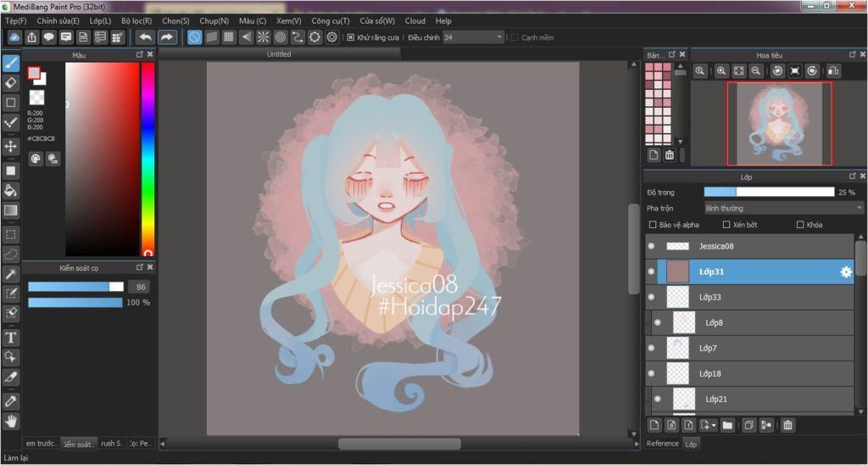The height and width of the screenshot is (465, 868).
Task: Hide the Lớp7 layer
Action: pos(651,348)
